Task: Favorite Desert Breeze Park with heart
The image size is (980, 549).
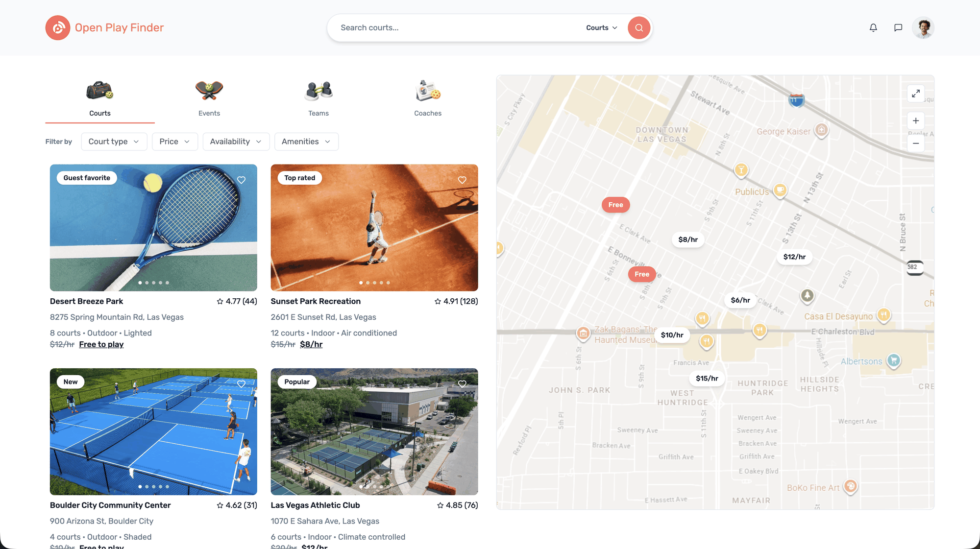Action: click(241, 180)
